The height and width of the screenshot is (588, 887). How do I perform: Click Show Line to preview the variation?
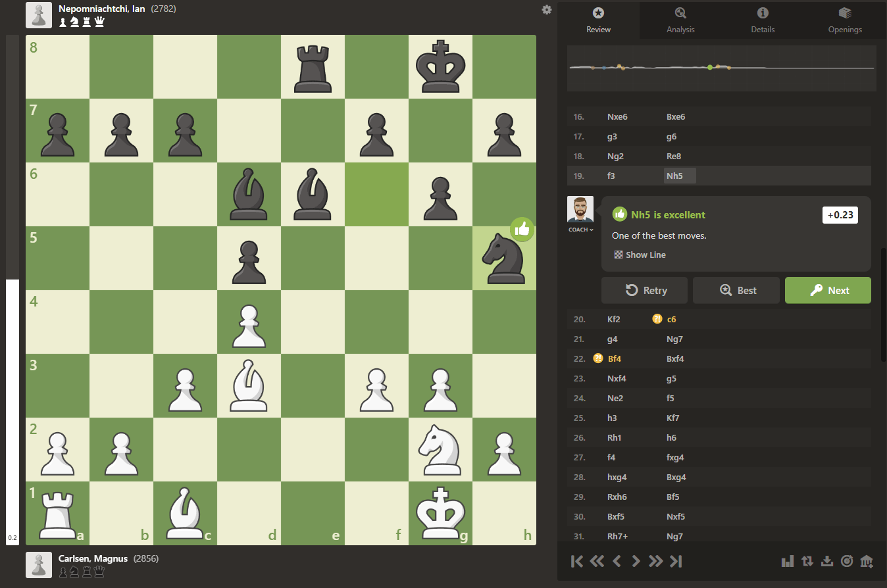(640, 255)
